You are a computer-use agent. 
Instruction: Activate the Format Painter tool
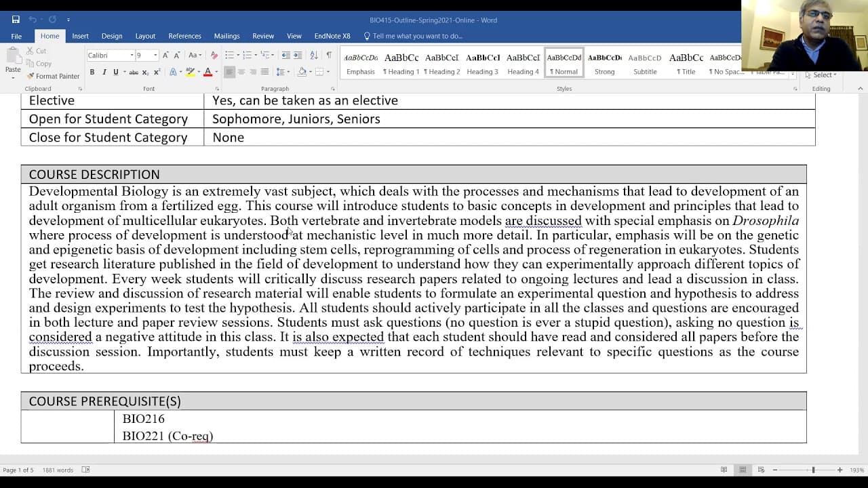click(x=53, y=76)
